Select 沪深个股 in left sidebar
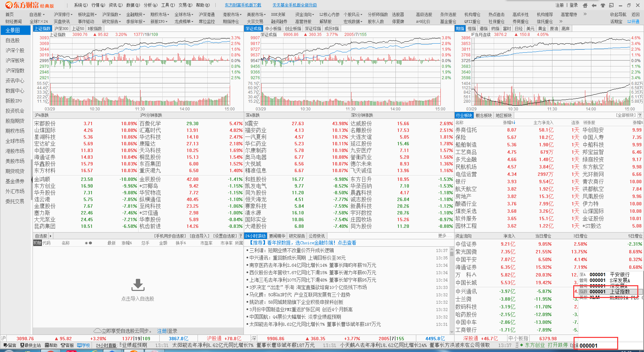644x352 pixels. coord(15,50)
